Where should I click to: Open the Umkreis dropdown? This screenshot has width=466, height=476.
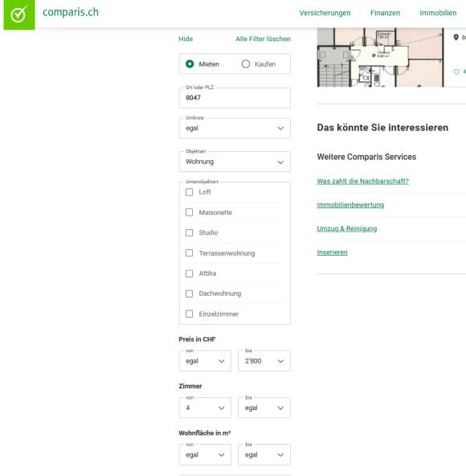point(235,128)
